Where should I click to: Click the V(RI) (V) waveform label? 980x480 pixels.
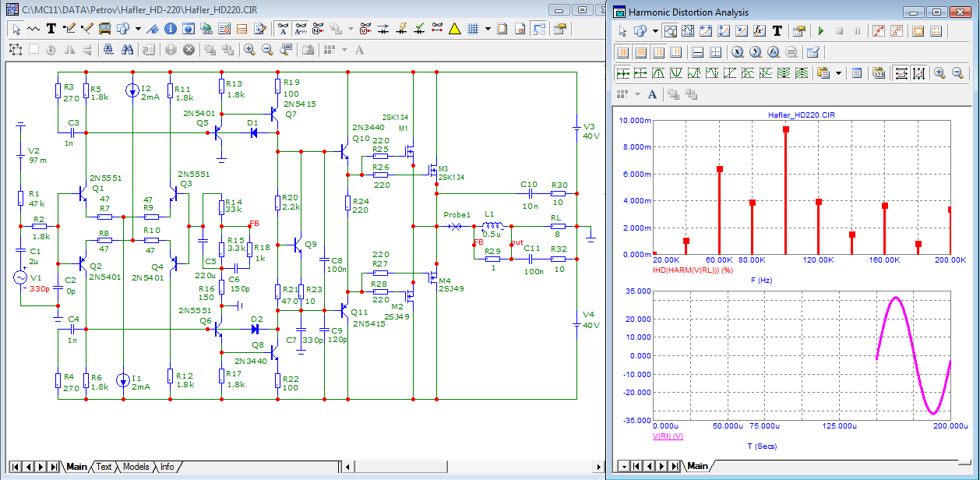[668, 436]
